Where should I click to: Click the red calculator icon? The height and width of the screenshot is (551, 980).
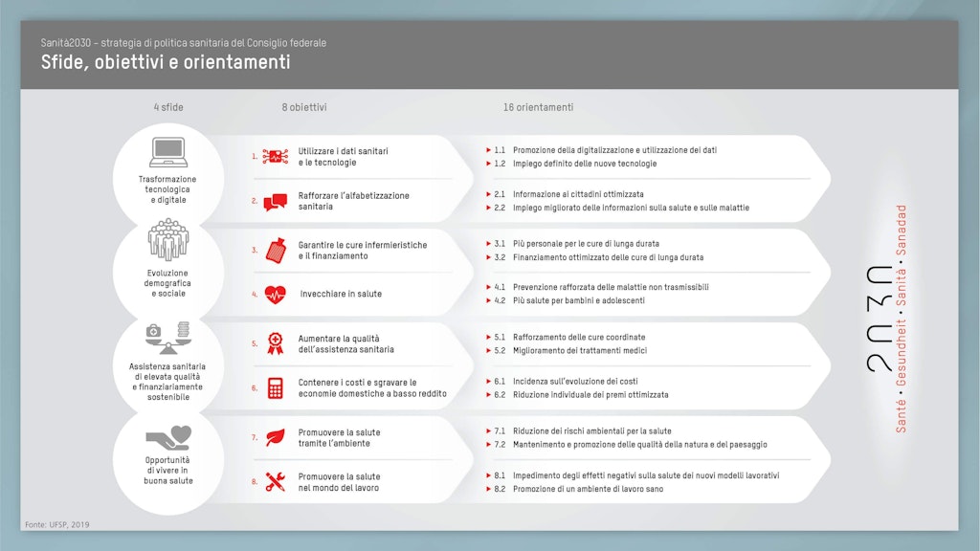coord(276,388)
